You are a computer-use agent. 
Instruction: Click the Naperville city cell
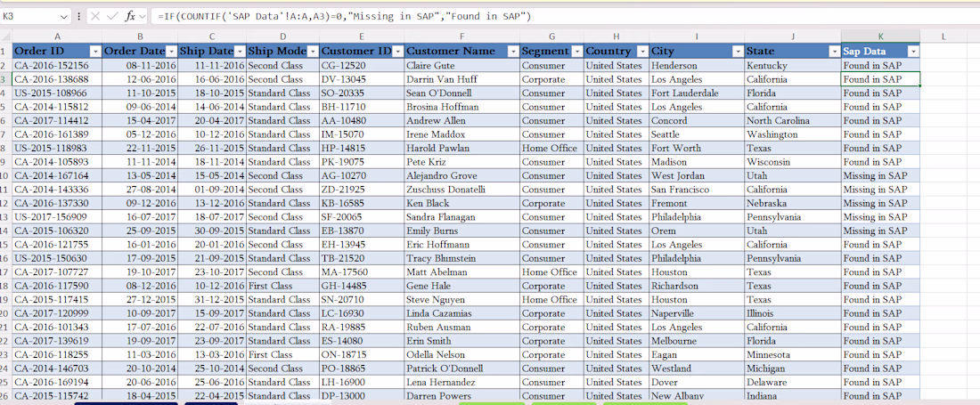[x=697, y=313]
